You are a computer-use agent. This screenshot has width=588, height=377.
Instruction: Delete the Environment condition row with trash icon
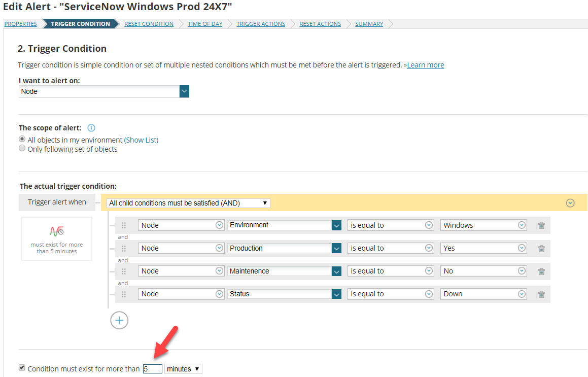[x=541, y=225]
